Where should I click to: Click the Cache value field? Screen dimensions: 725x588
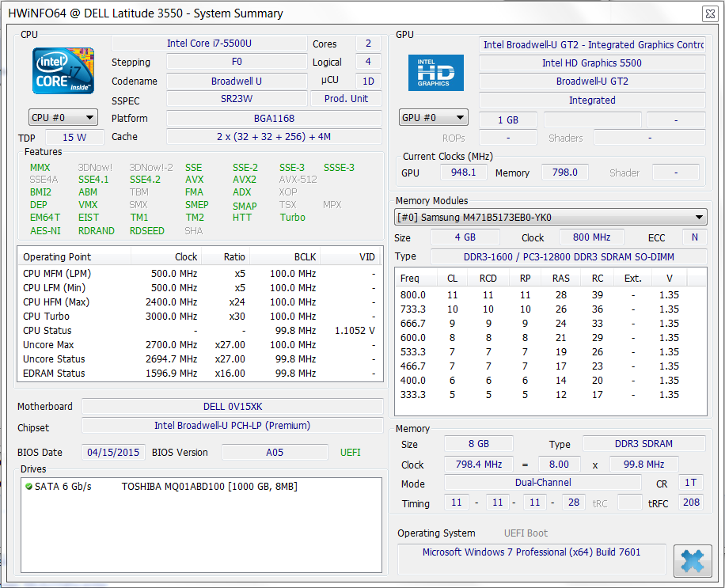[274, 137]
